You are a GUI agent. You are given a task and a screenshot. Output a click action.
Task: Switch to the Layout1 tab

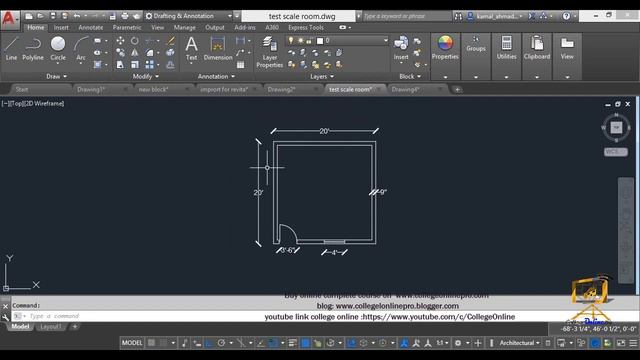[51, 327]
